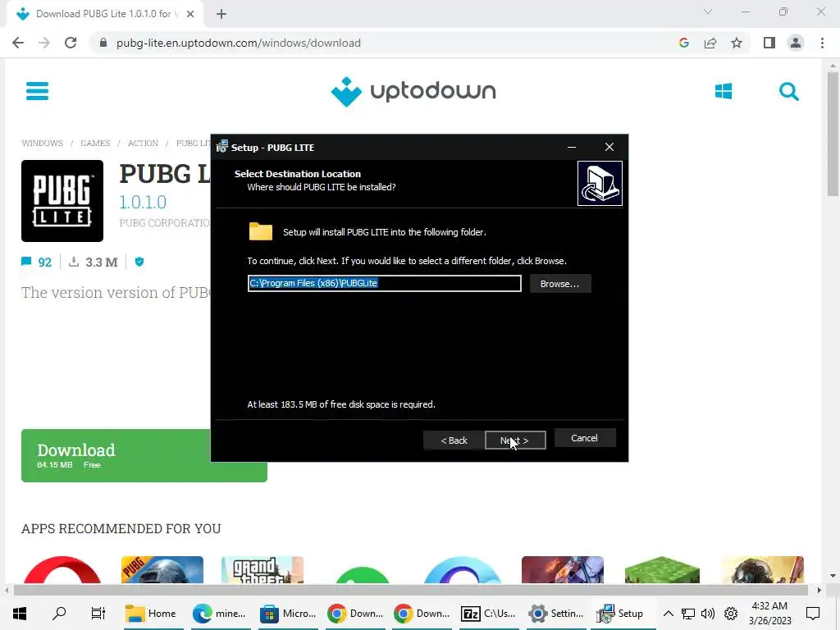Click the taskbar clock showing 4:32 AM
This screenshot has height=630, width=840.
point(769,614)
